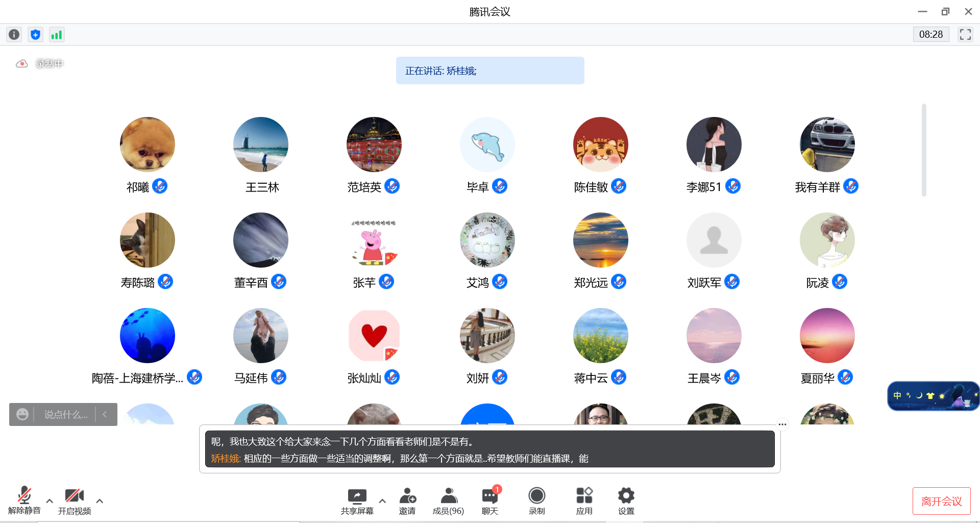Click Share Screen (共享屏幕)

click(x=357, y=501)
